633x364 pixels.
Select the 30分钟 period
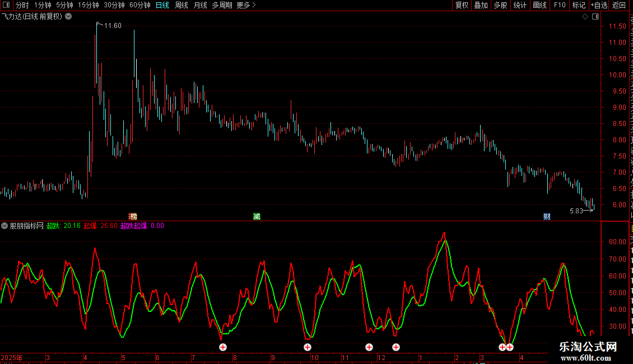[114, 5]
